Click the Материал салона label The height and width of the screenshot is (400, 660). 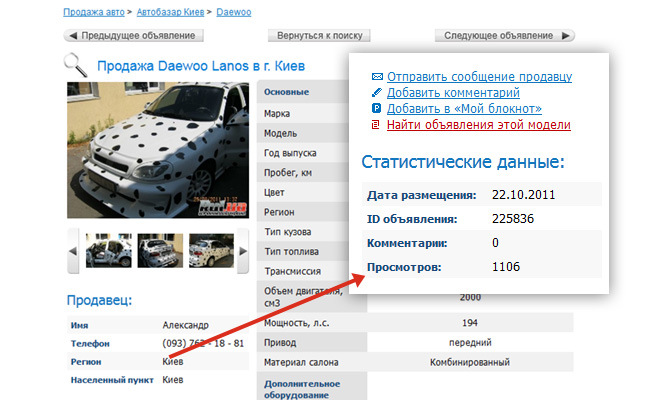tap(301, 362)
